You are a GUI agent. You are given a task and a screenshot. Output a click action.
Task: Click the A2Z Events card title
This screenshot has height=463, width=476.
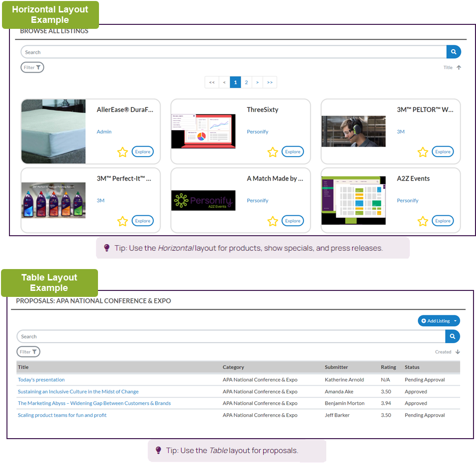pos(413,179)
